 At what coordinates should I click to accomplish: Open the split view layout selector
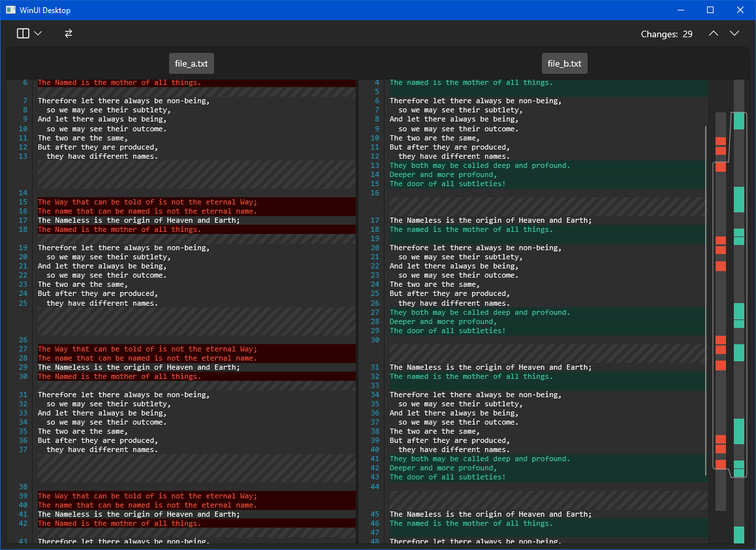point(29,33)
